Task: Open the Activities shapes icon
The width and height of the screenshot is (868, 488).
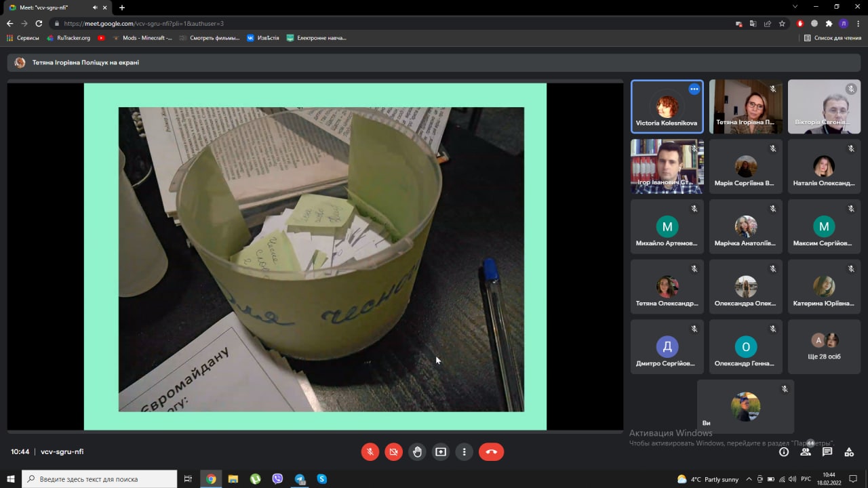Action: [x=849, y=451]
